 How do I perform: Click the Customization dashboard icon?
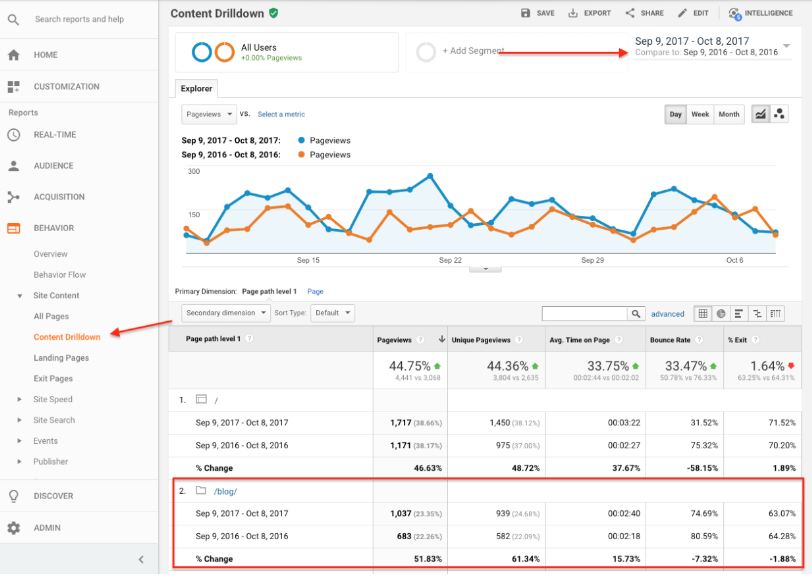14,86
